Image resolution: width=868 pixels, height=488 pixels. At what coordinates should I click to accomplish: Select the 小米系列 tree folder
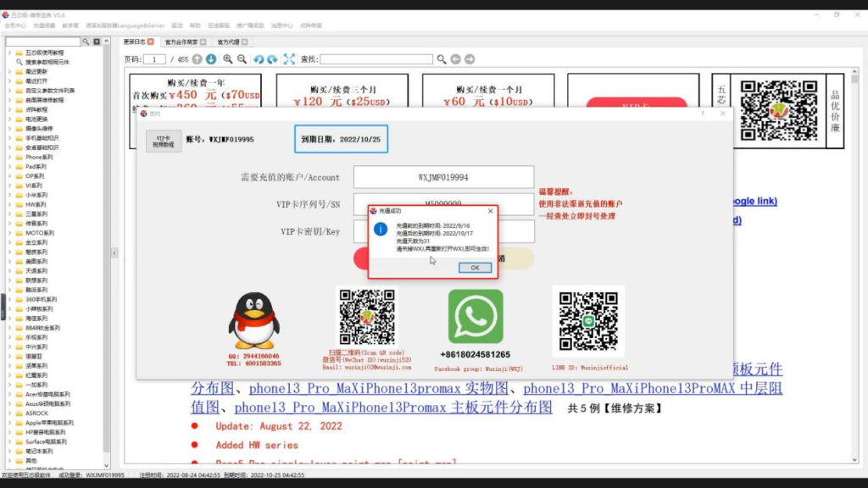pyautogui.click(x=36, y=196)
